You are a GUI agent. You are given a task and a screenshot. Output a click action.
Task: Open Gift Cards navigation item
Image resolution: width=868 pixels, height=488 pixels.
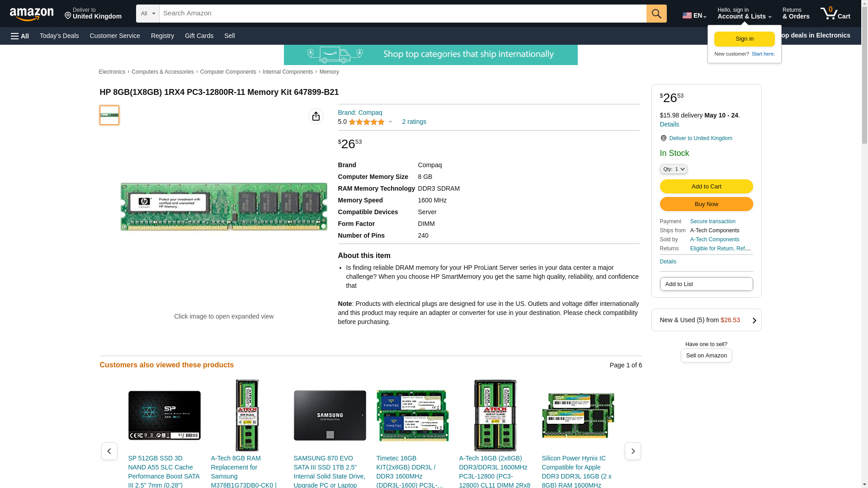point(199,36)
